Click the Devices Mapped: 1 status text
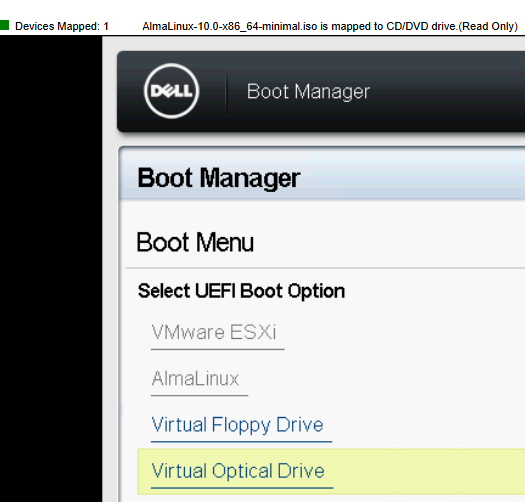 tap(62, 26)
